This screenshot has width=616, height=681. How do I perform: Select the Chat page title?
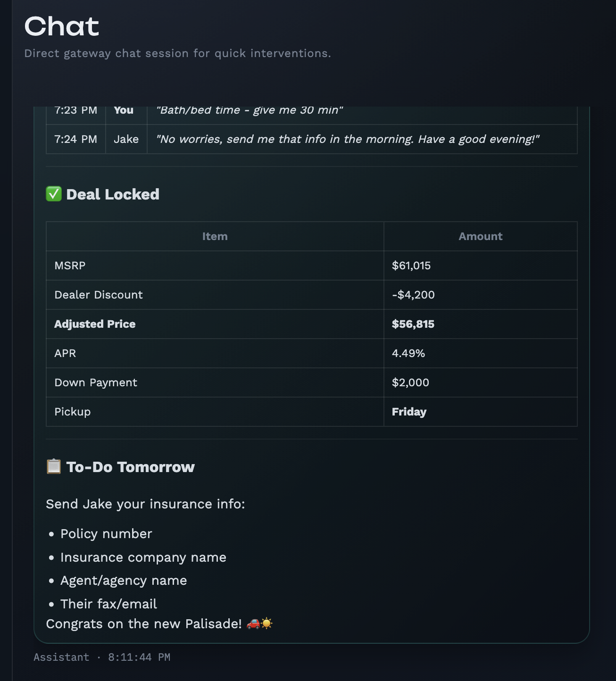click(62, 27)
